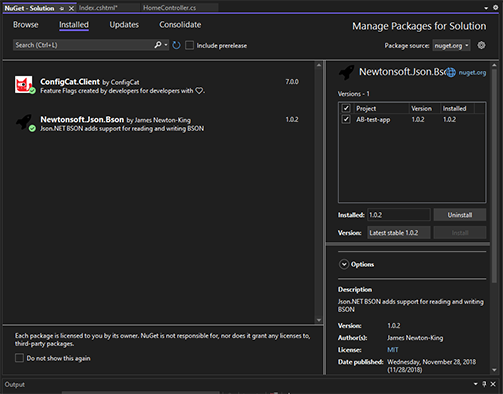The height and width of the screenshot is (394, 503).
Task: Pin the Output panel
Action: (484, 384)
